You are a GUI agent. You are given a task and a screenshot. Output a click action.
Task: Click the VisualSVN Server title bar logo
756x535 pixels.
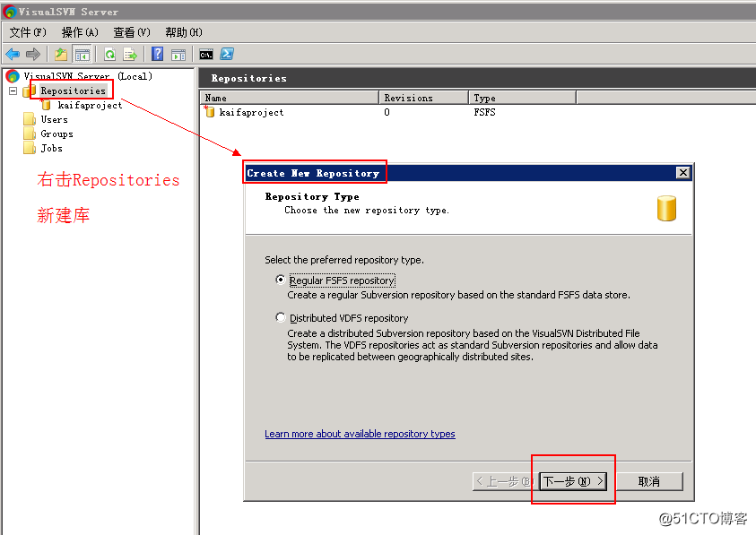(x=9, y=12)
